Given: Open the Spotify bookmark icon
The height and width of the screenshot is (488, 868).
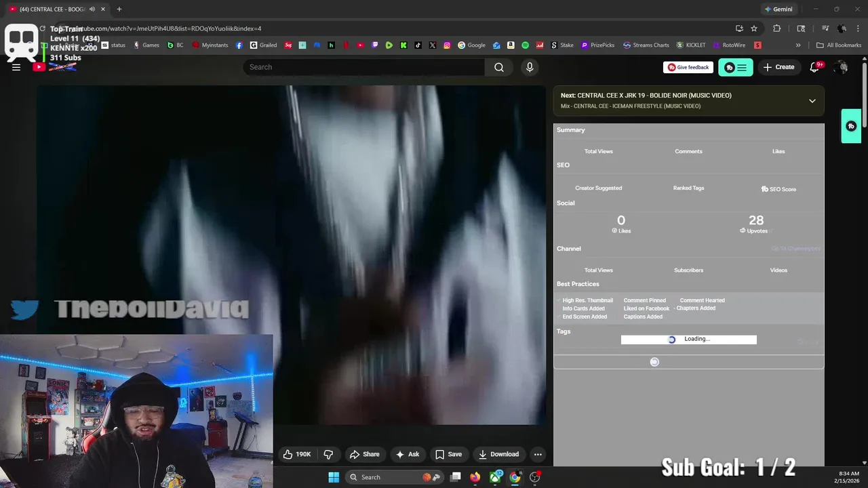Looking at the screenshot, I should (525, 45).
